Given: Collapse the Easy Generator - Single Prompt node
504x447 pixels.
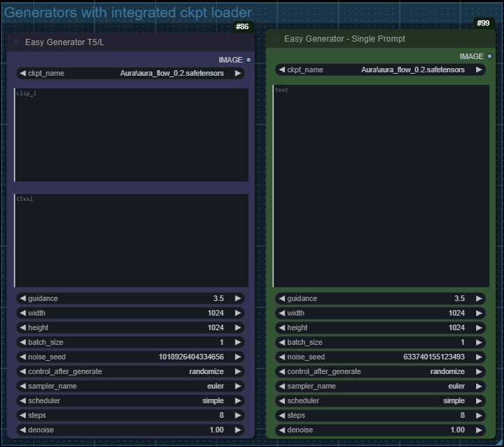Looking at the screenshot, I should pos(275,39).
